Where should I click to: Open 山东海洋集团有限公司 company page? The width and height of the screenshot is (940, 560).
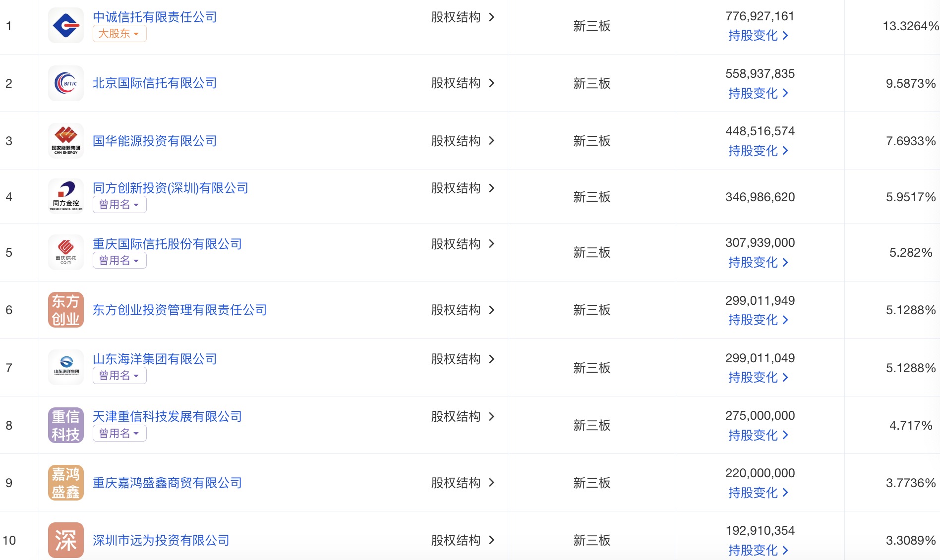[155, 359]
